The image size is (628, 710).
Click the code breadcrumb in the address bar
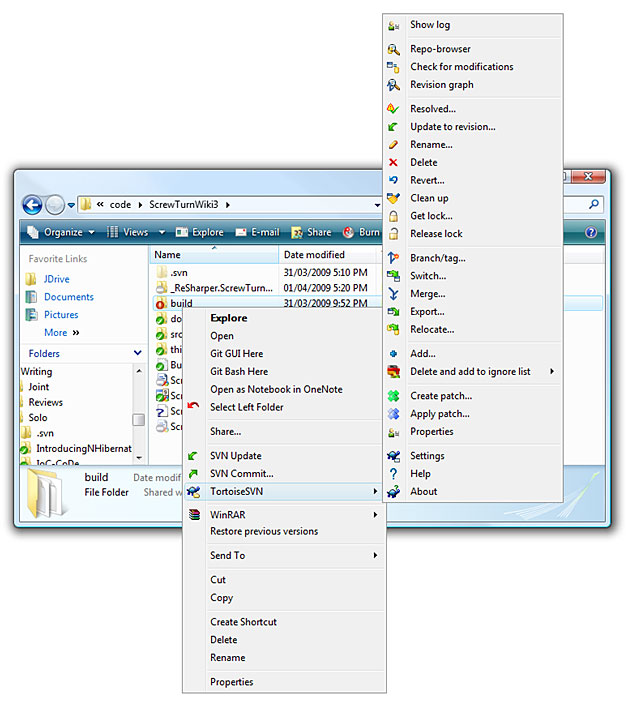tap(120, 205)
